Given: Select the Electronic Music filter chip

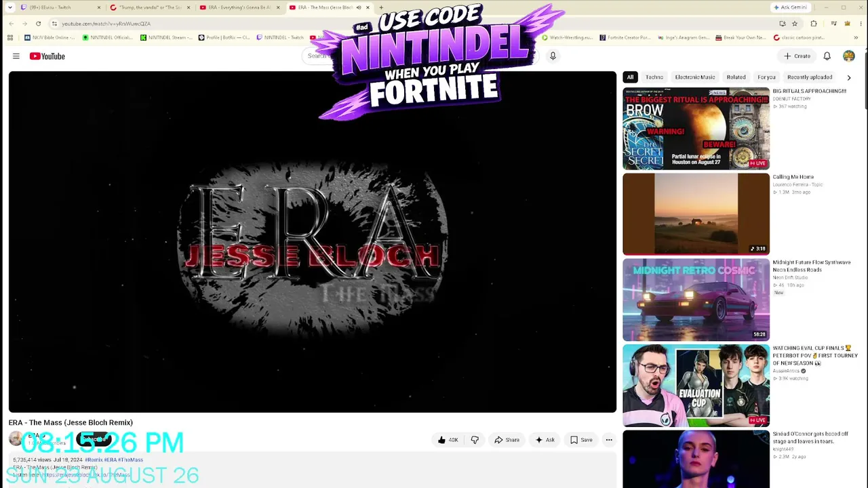Looking at the screenshot, I should pos(695,77).
